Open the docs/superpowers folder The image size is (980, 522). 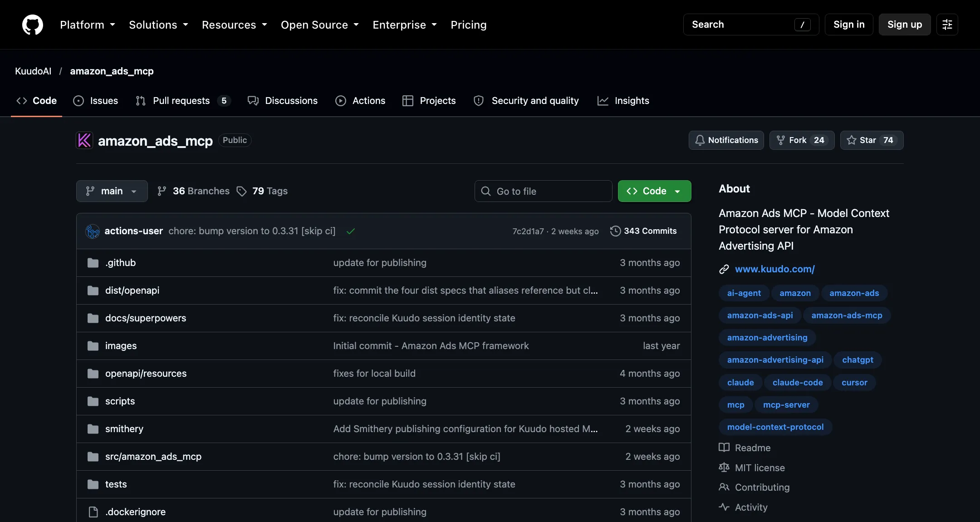pyautogui.click(x=146, y=318)
